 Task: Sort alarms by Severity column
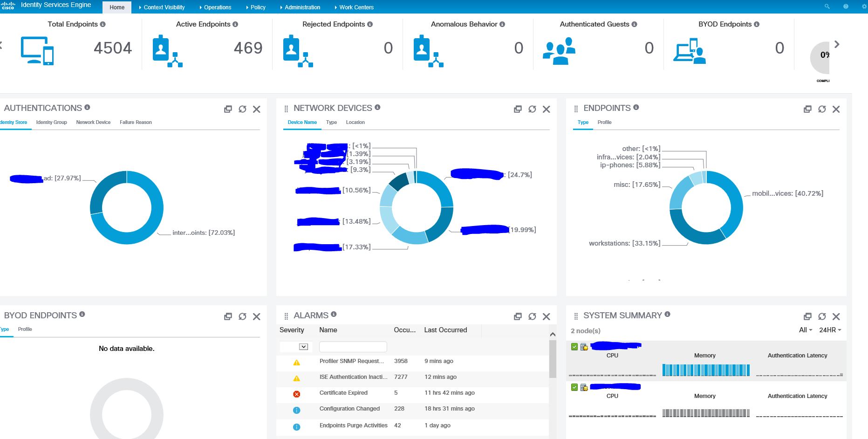[x=292, y=330]
